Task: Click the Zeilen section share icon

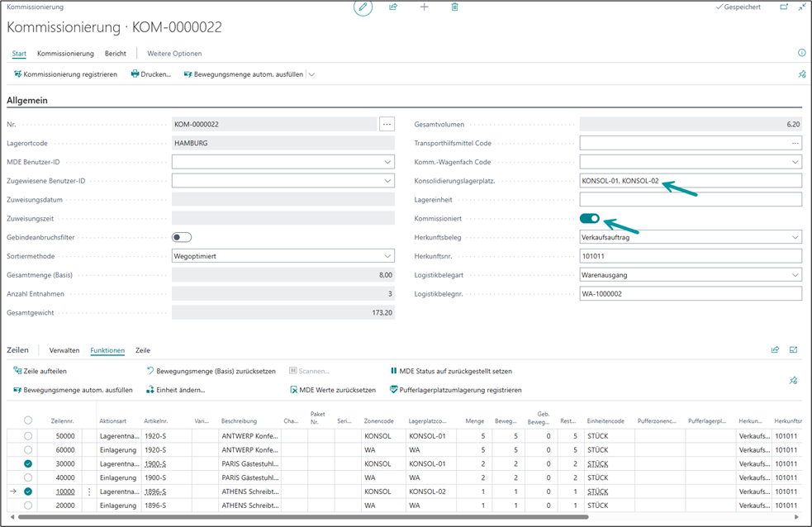Action: [775, 349]
